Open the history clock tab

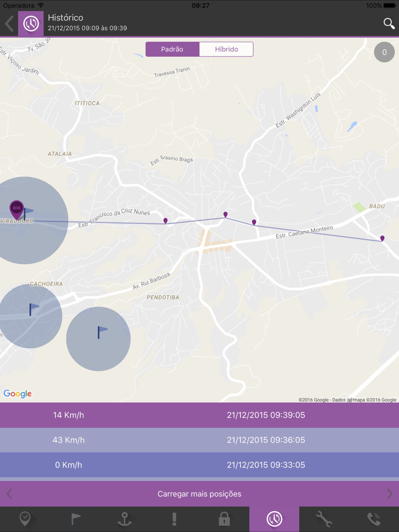pos(275,519)
